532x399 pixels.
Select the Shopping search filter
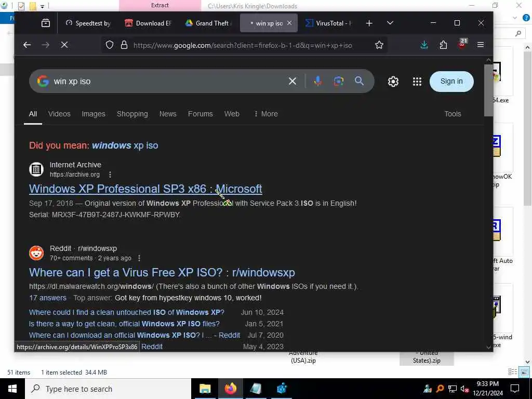132,114
